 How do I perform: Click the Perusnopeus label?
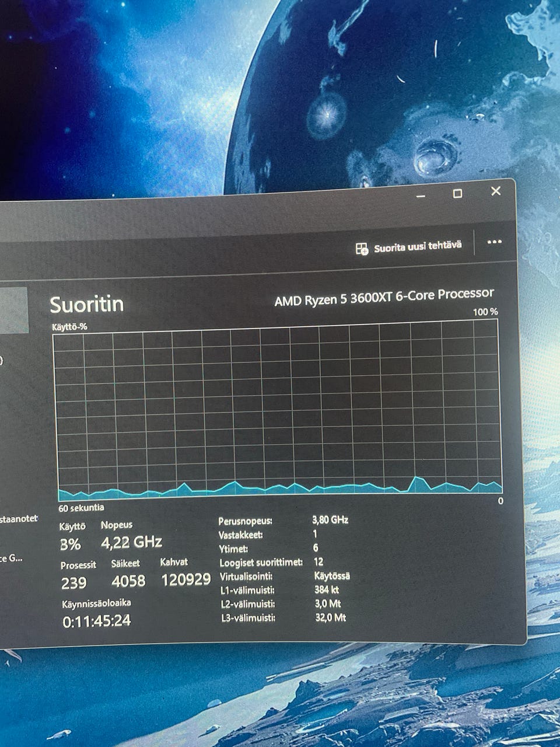[x=245, y=521]
